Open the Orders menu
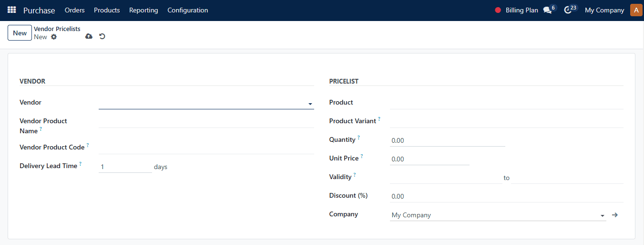The image size is (644, 245). 74,10
